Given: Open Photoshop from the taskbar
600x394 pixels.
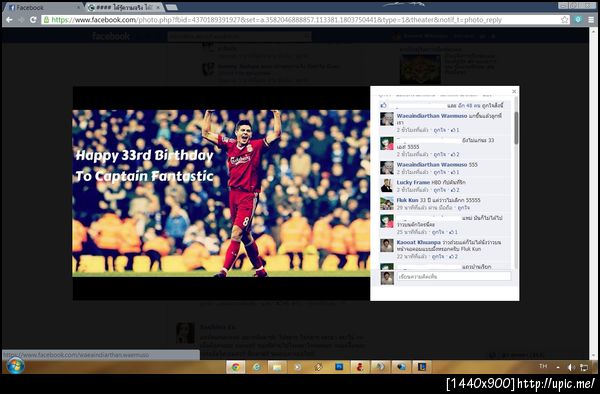Looking at the screenshot, I should [339, 367].
